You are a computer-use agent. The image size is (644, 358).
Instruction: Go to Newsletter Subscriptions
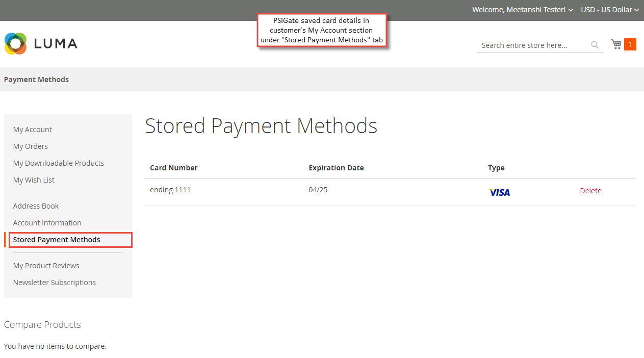tap(54, 282)
